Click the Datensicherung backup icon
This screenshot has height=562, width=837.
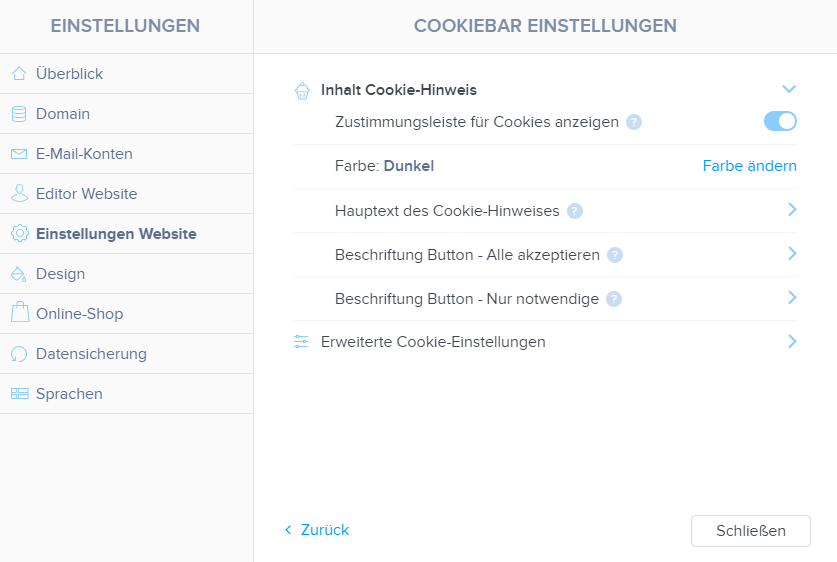pyautogui.click(x=19, y=354)
